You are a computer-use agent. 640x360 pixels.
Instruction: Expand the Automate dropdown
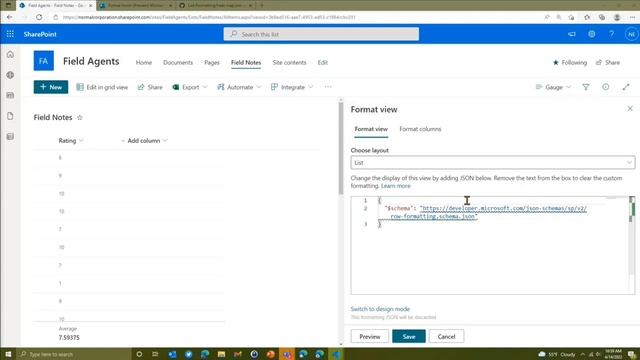[239, 87]
